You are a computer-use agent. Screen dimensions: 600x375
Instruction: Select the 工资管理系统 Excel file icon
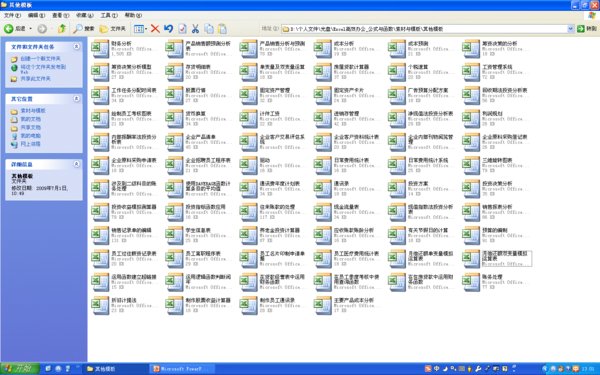[471, 72]
